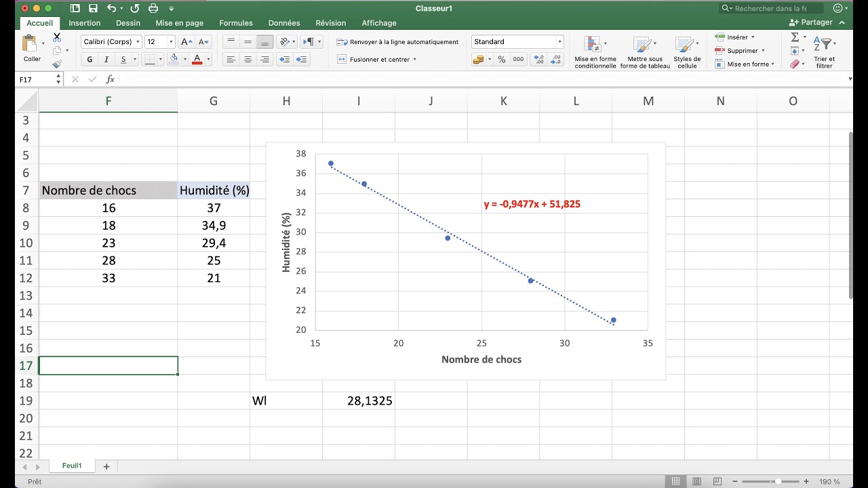Screen dimensions: 868x488
Task: Align text left with the align left icon
Action: click(x=231, y=60)
